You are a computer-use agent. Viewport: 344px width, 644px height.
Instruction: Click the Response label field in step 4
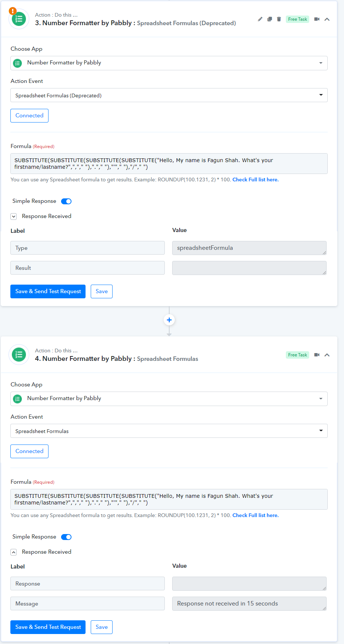87,584
